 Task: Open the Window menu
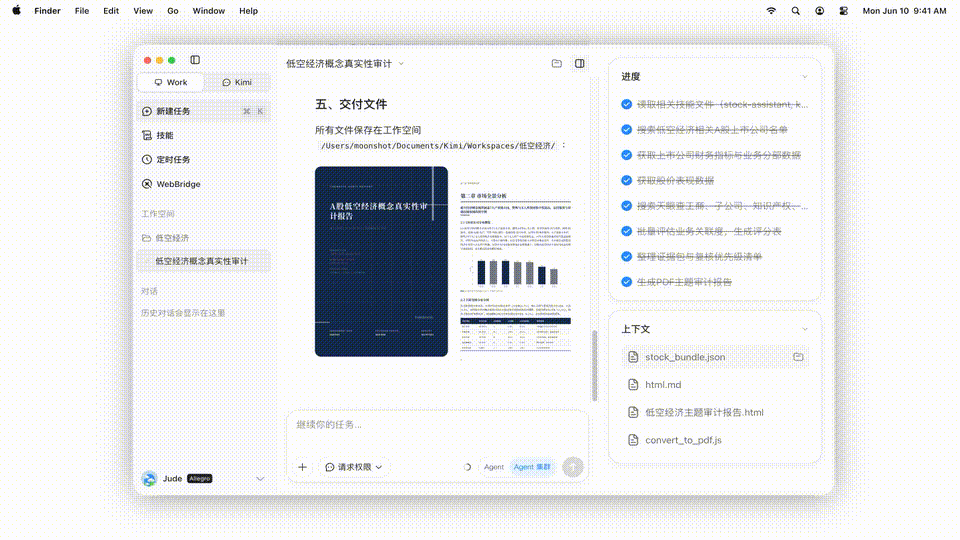click(x=209, y=11)
